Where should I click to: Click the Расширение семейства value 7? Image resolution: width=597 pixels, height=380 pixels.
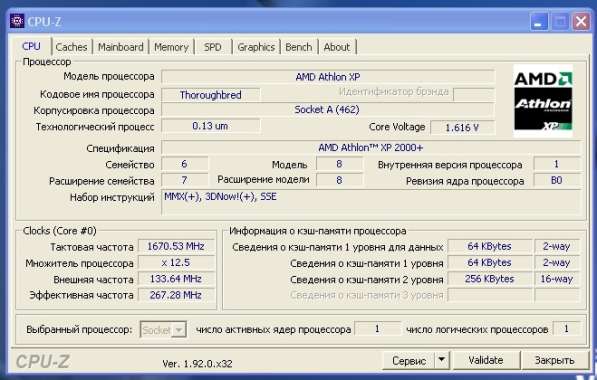point(184,180)
